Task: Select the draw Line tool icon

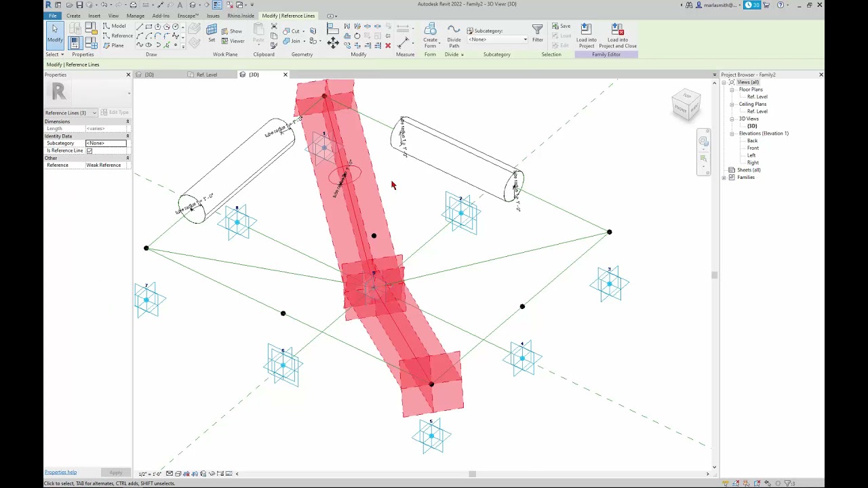Action: (x=140, y=27)
